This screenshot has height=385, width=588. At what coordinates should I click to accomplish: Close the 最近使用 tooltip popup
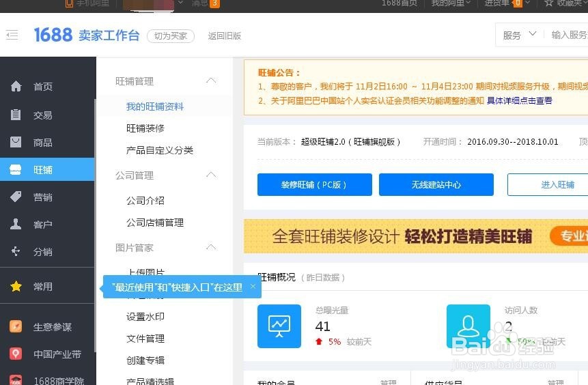[x=253, y=287]
